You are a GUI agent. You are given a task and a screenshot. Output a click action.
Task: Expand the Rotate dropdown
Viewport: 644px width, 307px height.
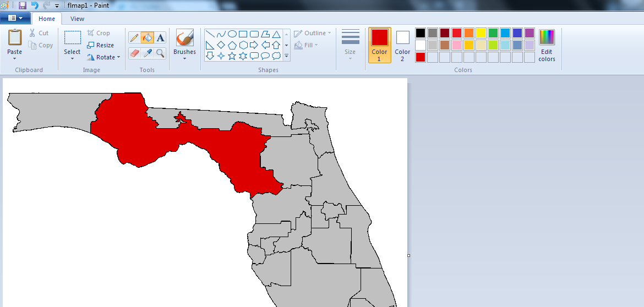click(x=118, y=57)
